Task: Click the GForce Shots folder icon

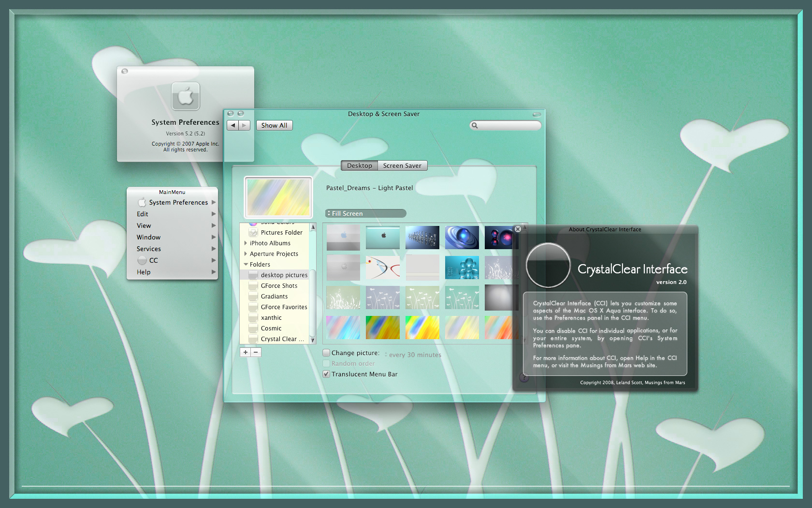Action: [253, 286]
